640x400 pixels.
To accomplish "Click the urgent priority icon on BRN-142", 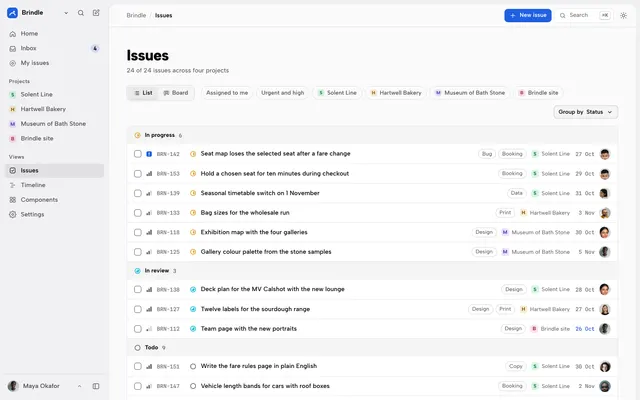I will pyautogui.click(x=149, y=154).
